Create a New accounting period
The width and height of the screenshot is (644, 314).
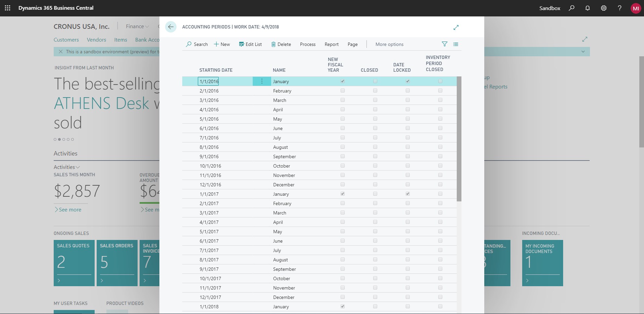point(222,44)
